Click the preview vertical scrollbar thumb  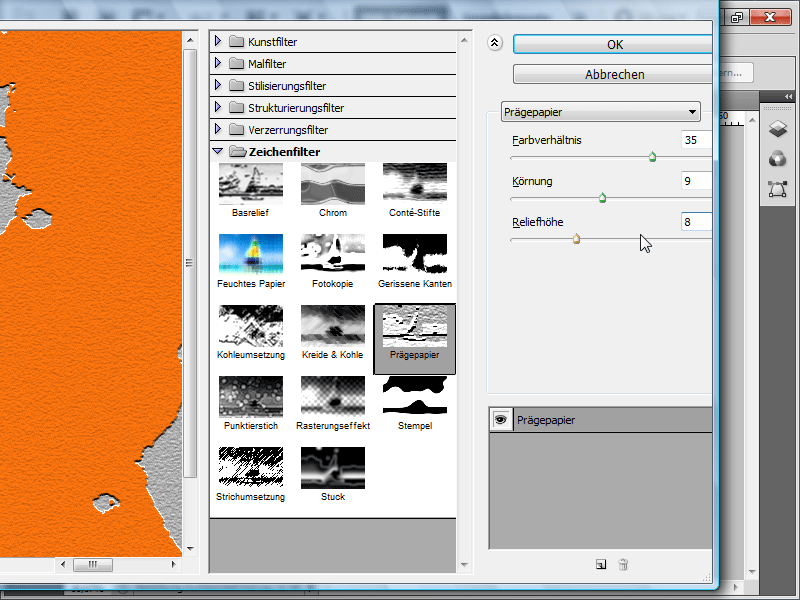pyautogui.click(x=190, y=263)
